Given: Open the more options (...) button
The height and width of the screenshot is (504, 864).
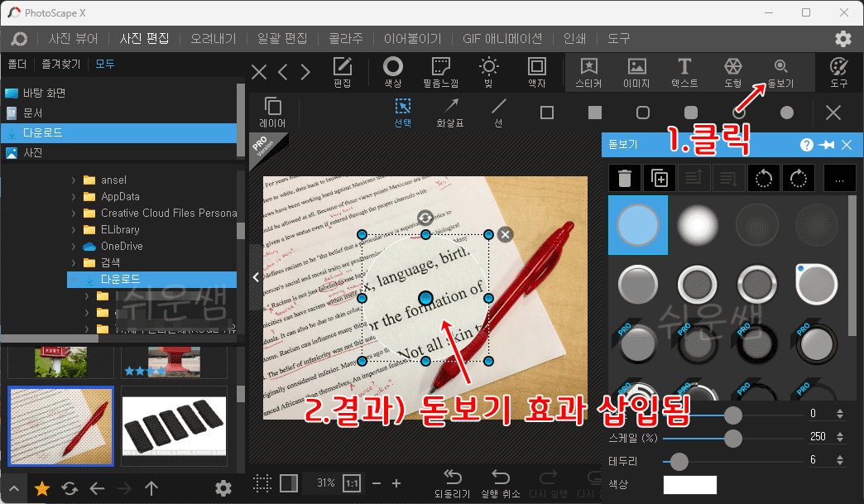Looking at the screenshot, I should [839, 178].
